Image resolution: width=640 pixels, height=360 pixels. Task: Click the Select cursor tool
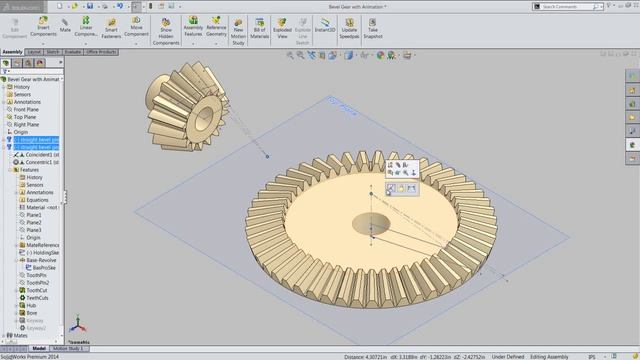(x=136, y=6)
